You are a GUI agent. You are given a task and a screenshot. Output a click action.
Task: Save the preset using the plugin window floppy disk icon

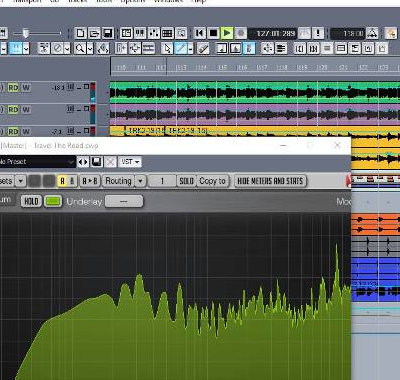tap(97, 162)
